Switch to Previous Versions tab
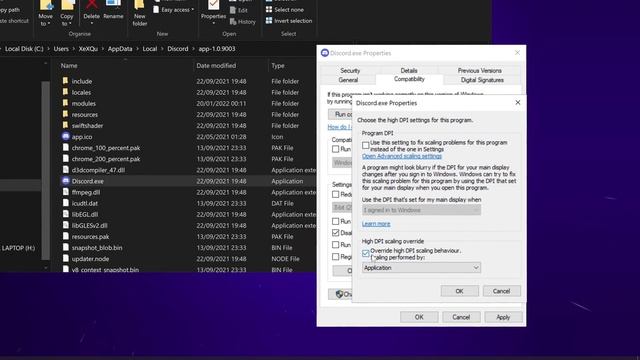This screenshot has height=360, width=640. tap(480, 70)
